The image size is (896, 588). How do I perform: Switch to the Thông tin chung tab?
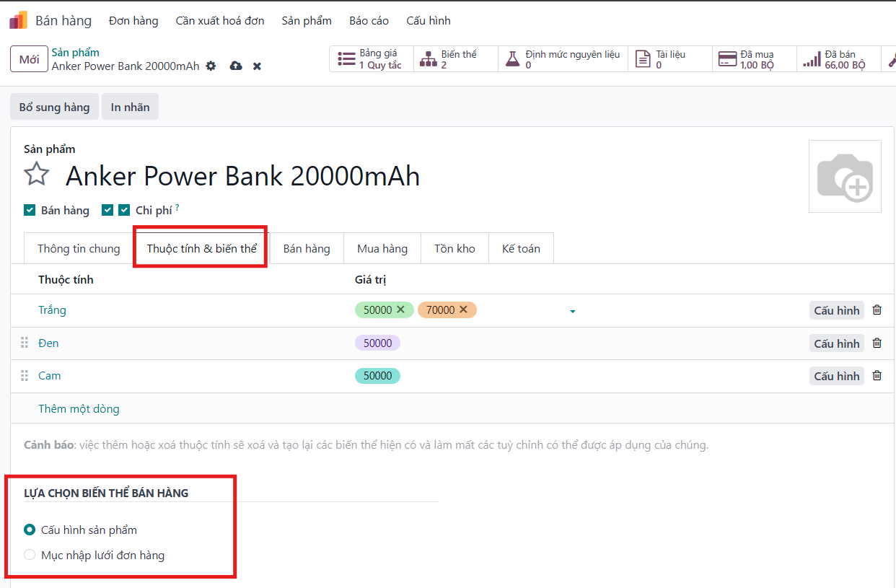[x=79, y=248]
